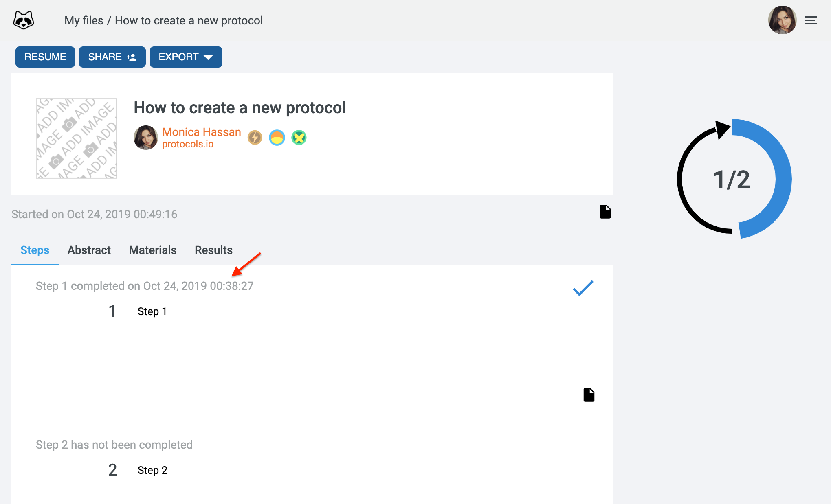Click the ADD IMAGE placeholder thumbnail
This screenshot has height=504, width=831.
76,138
